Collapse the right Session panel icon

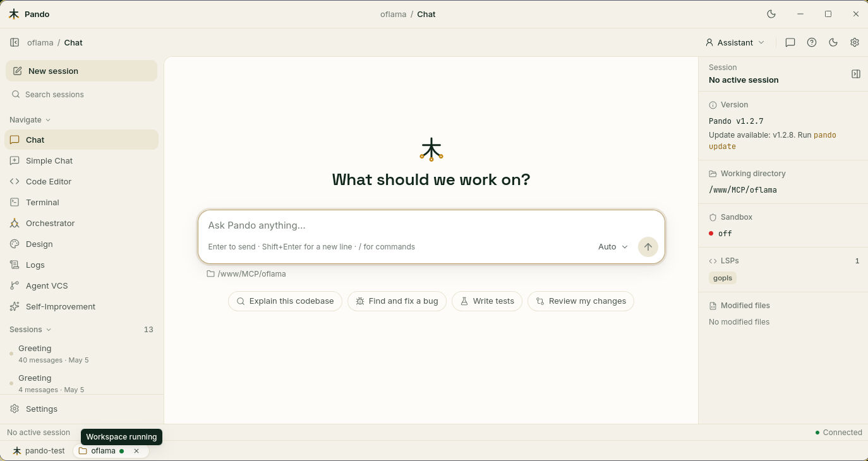(x=856, y=74)
